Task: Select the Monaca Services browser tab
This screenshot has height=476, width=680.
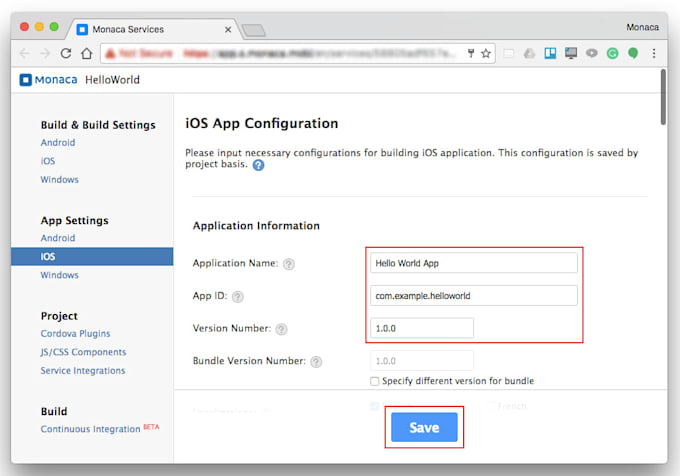Action: (x=150, y=29)
